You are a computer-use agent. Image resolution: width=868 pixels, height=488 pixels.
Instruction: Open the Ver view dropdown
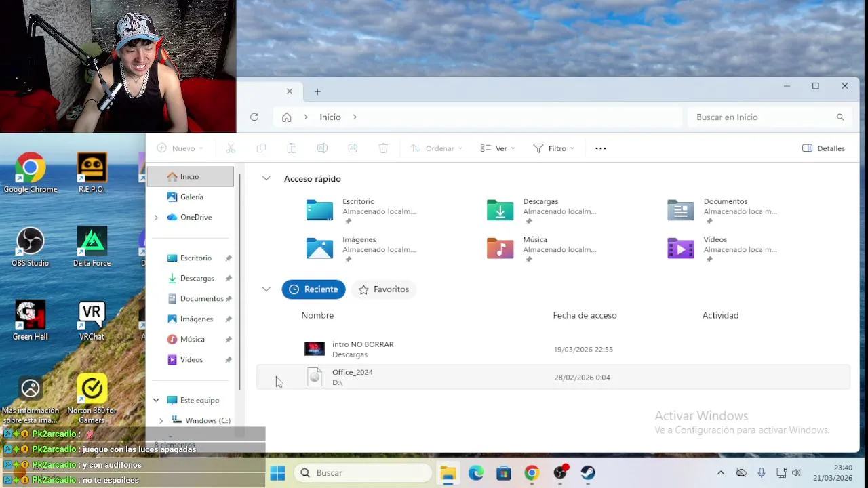click(498, 148)
